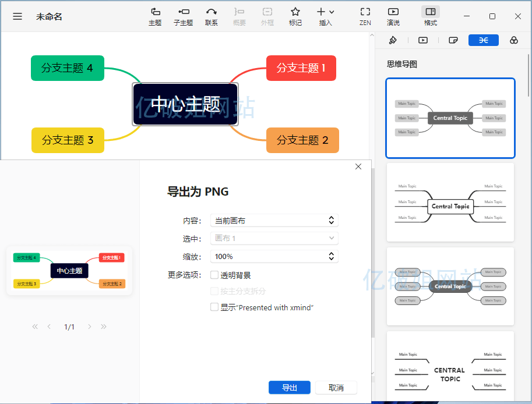Open the style brush panel in the sidebar
Viewport: 532px width, 404px height.
[392, 40]
